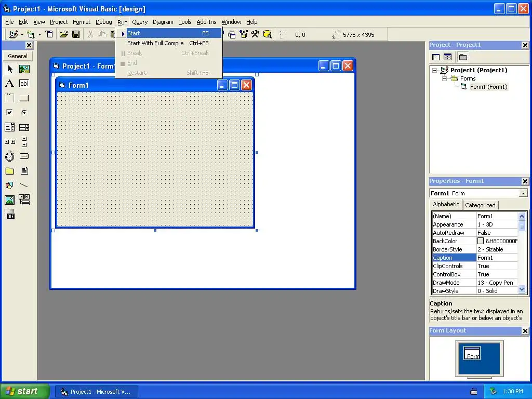Select the DriveListBox control tool
Viewport: 532px width, 399px height.
(24, 156)
